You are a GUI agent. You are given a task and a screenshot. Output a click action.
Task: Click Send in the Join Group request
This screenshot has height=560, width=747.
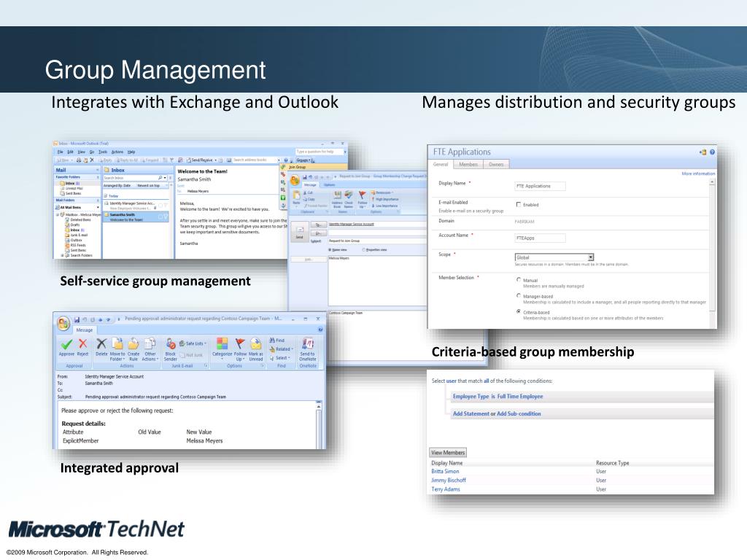pyautogui.click(x=300, y=233)
